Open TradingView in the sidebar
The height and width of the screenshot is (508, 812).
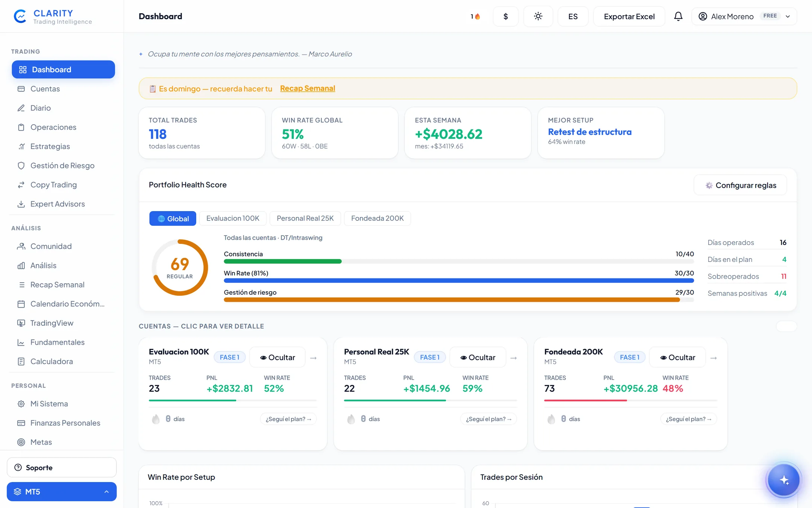click(63, 323)
